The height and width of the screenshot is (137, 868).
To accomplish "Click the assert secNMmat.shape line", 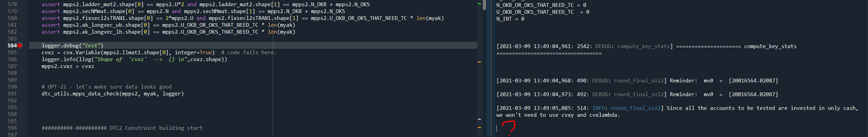I will (x=193, y=11).
